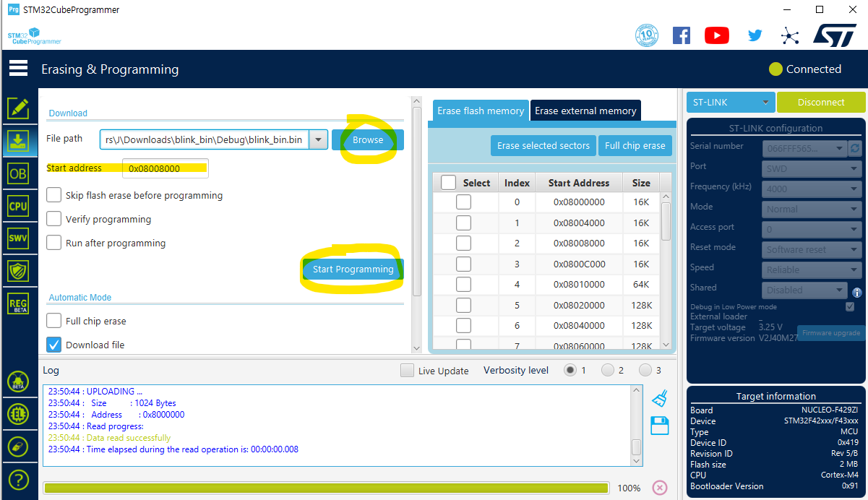Switch to Erase flash memory tab

pyautogui.click(x=481, y=111)
